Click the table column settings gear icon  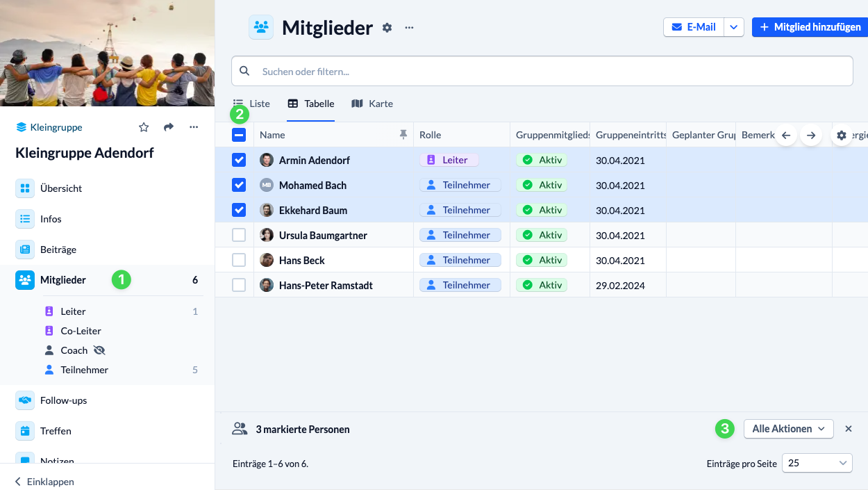click(x=842, y=136)
